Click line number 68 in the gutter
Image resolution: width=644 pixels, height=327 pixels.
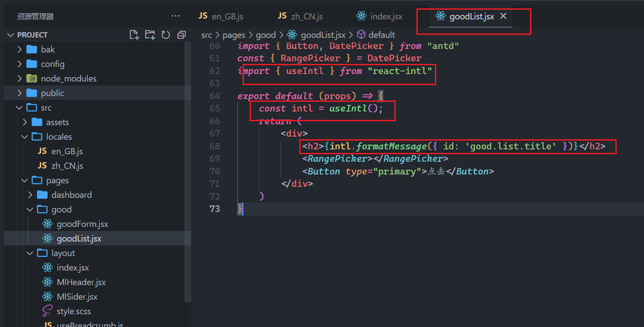215,146
